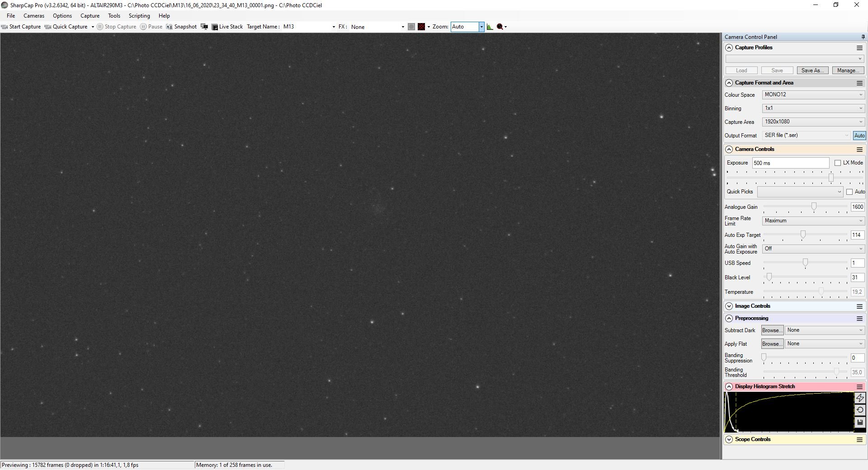
Task: Click the grey square selection area icon
Action: 411,27
